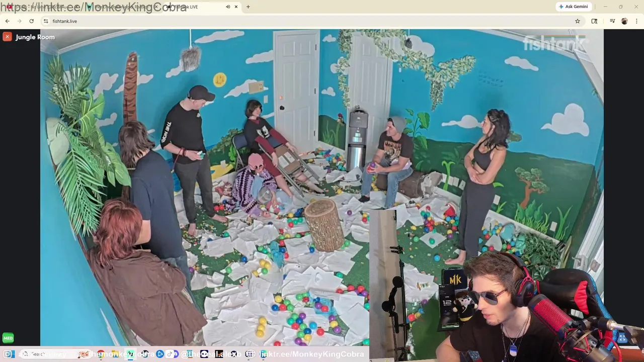Close the Fishtank LIVE tab
Image resolution: width=644 pixels, height=362 pixels.
(x=236, y=7)
